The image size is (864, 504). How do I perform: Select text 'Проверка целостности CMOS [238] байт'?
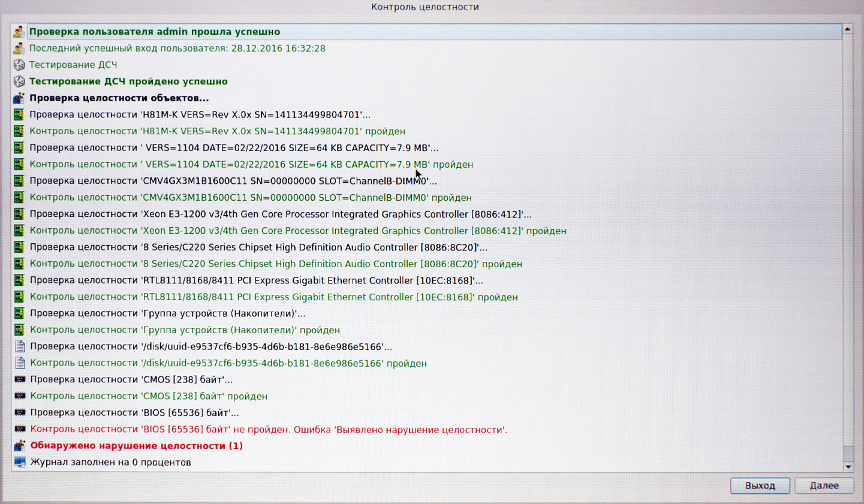click(x=131, y=380)
